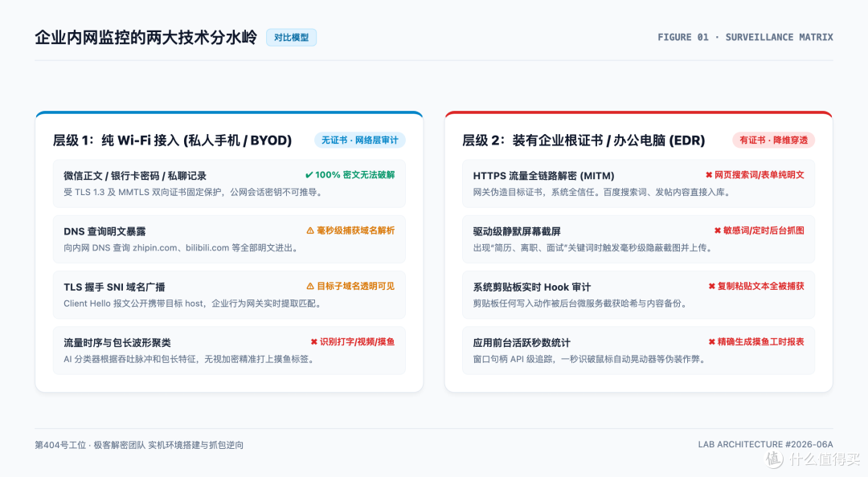Viewport: 868px width, 477px height.
Task: Click the red cross beside 识别打字/视频/摸鱼
Action: [x=314, y=342]
